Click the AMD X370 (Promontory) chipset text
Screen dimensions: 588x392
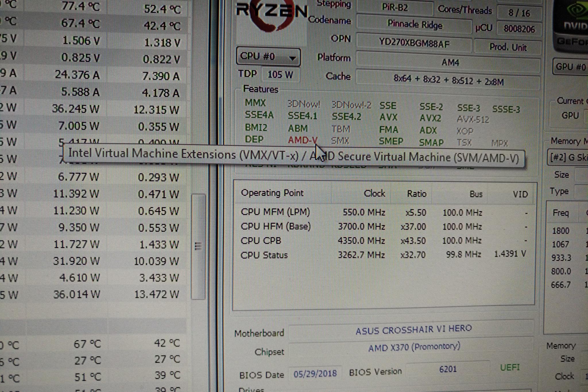[x=414, y=347]
